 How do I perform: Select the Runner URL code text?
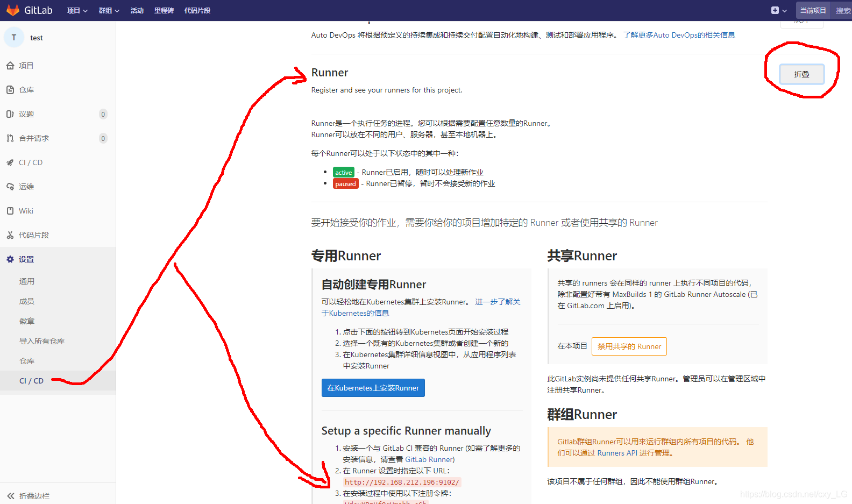tap(402, 482)
